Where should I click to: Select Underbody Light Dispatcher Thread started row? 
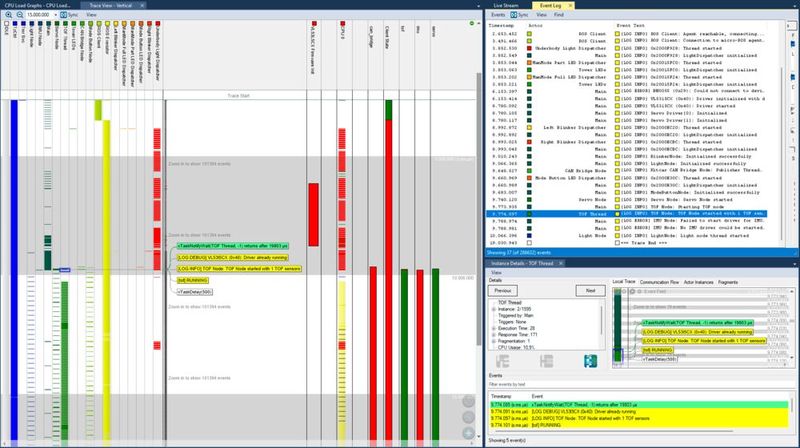click(x=627, y=48)
